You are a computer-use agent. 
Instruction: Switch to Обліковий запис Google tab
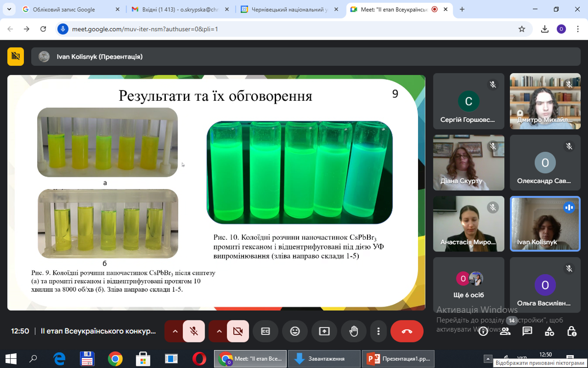[71, 9]
